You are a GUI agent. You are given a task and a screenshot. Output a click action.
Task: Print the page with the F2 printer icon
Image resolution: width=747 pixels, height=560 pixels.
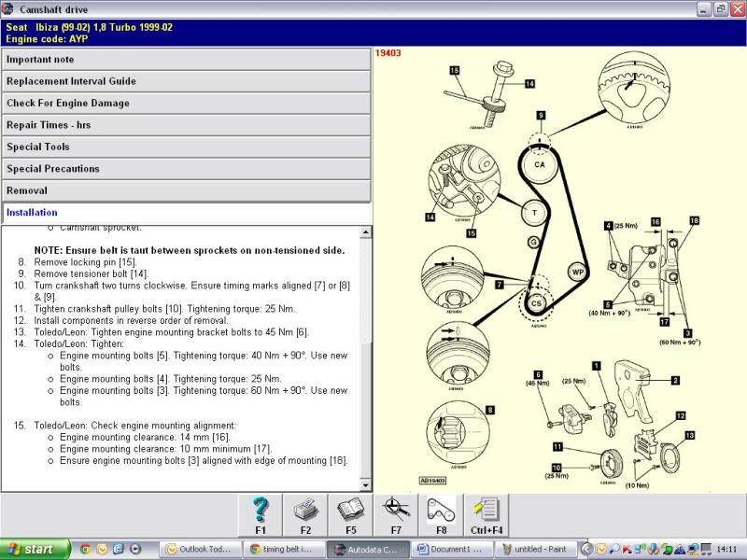306,512
